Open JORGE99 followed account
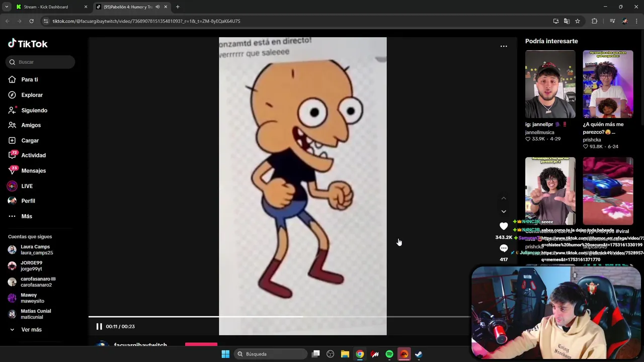This screenshot has width=644, height=362. point(25,266)
